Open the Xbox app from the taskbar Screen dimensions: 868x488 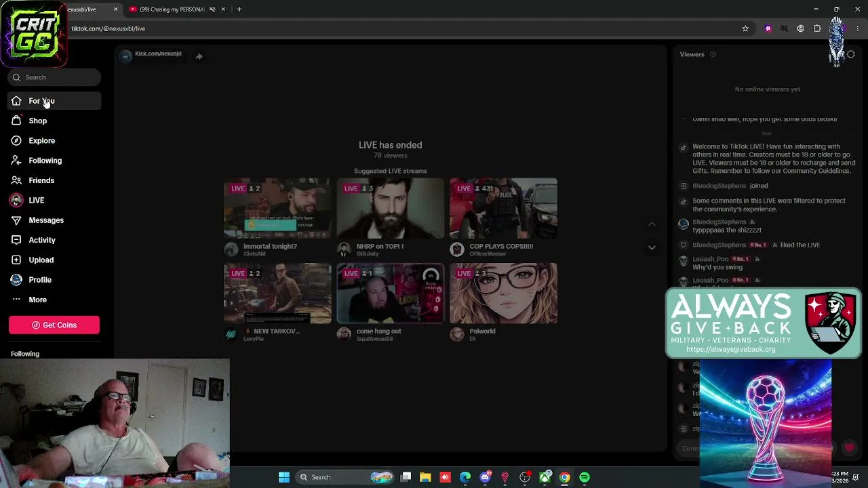[545, 477]
